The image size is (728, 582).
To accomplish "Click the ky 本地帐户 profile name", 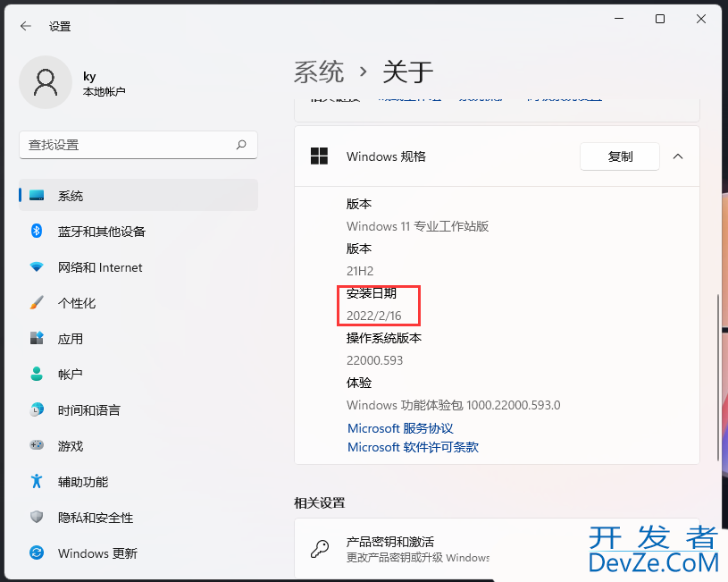I will (x=104, y=84).
